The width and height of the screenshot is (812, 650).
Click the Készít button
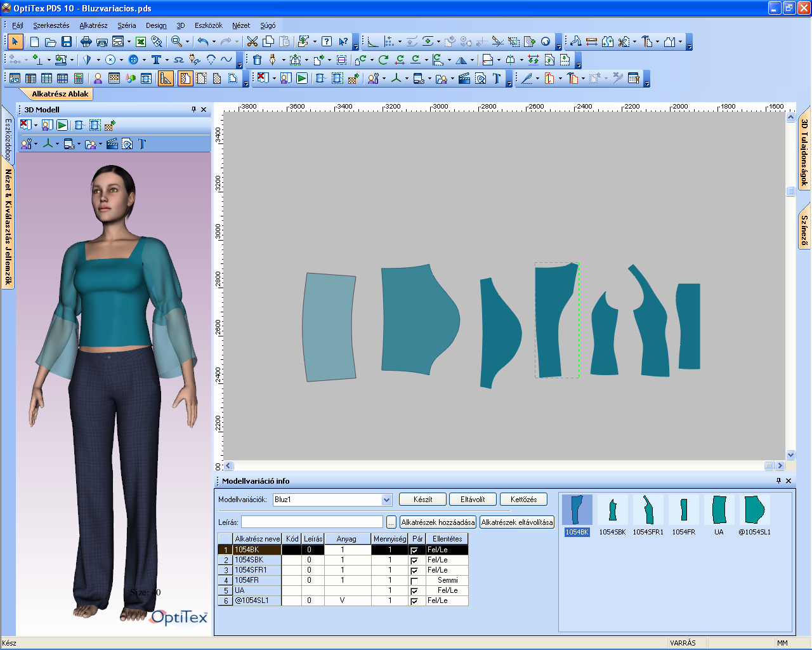pyautogui.click(x=422, y=500)
